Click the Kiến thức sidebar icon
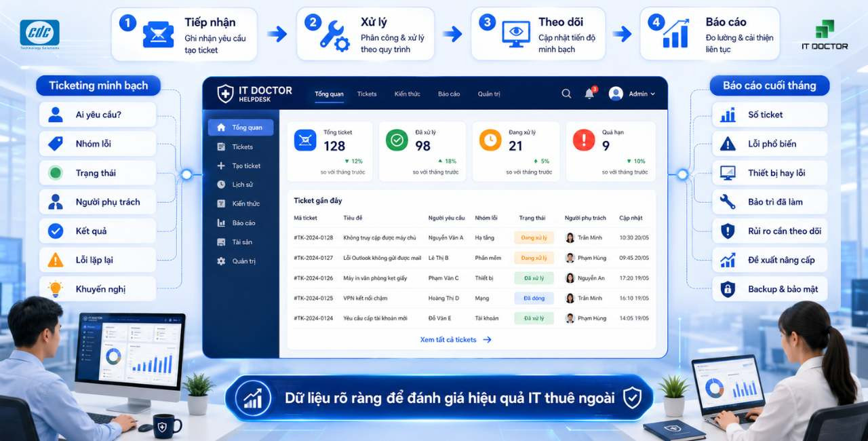This screenshot has width=868, height=441. (221, 204)
